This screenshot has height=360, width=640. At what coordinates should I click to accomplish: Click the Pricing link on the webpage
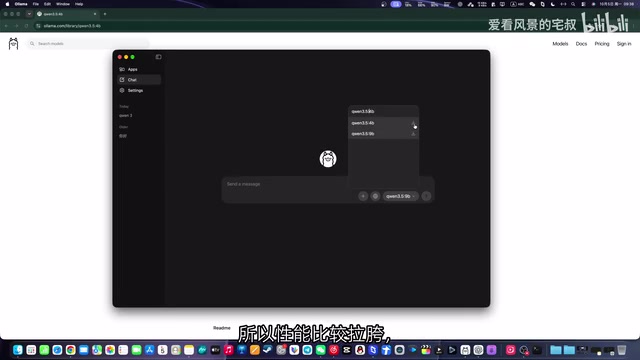point(602,44)
